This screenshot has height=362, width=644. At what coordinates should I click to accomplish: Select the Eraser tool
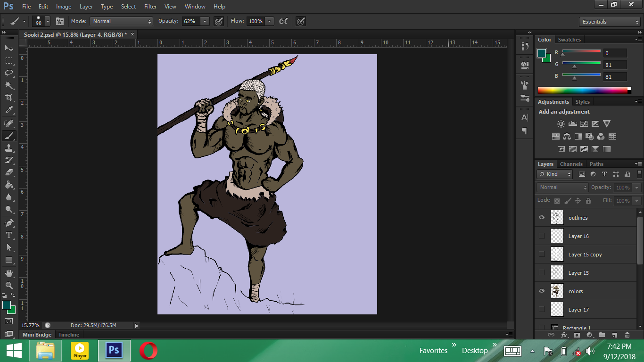click(9, 173)
